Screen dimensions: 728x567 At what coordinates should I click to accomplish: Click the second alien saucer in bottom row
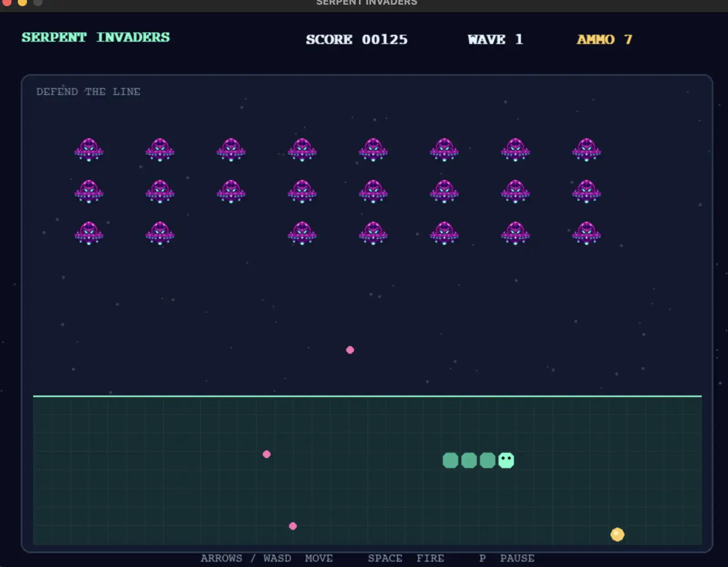tap(160, 233)
